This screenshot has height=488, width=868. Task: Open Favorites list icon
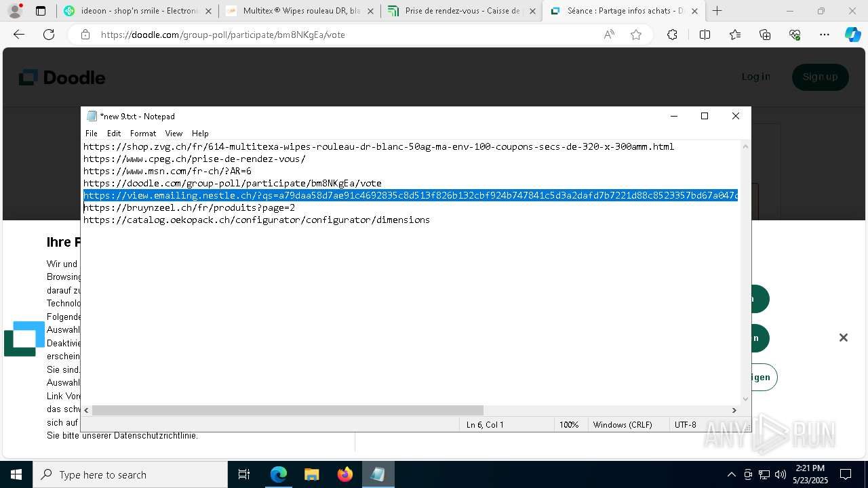tap(735, 35)
